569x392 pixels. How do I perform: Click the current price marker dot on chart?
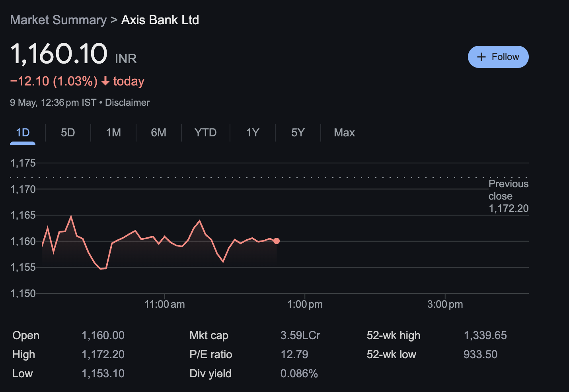[x=277, y=241]
